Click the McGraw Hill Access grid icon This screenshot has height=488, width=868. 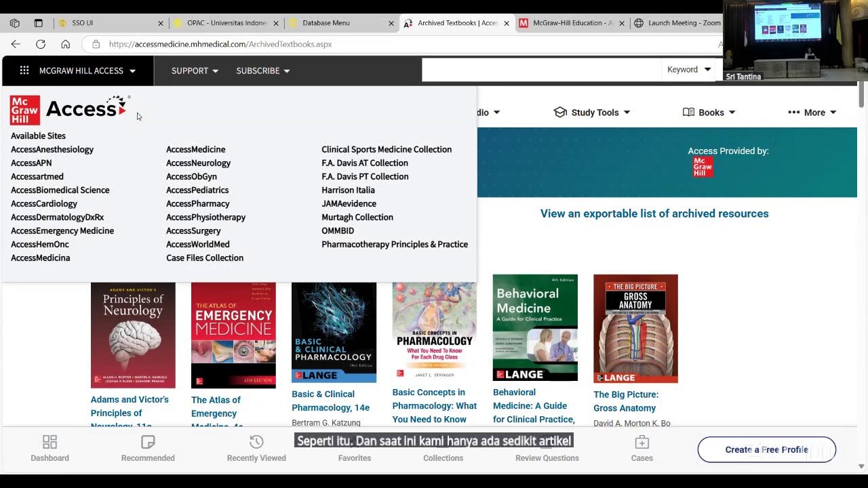point(24,70)
